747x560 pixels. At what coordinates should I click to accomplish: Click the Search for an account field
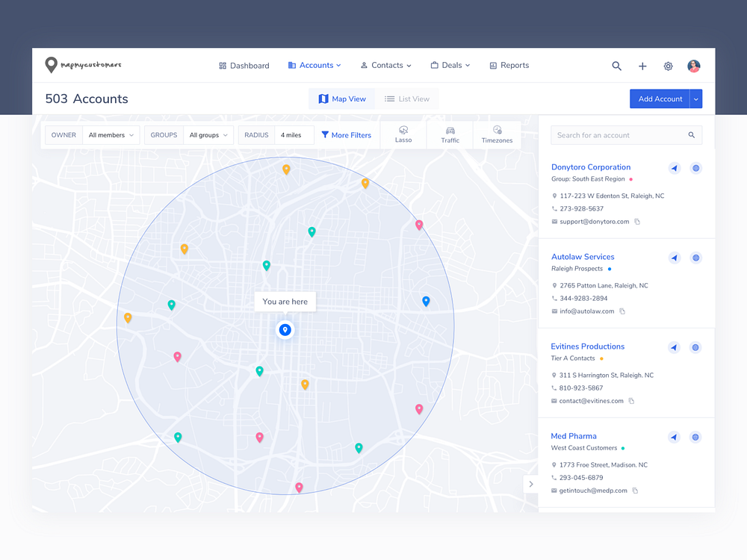point(620,135)
